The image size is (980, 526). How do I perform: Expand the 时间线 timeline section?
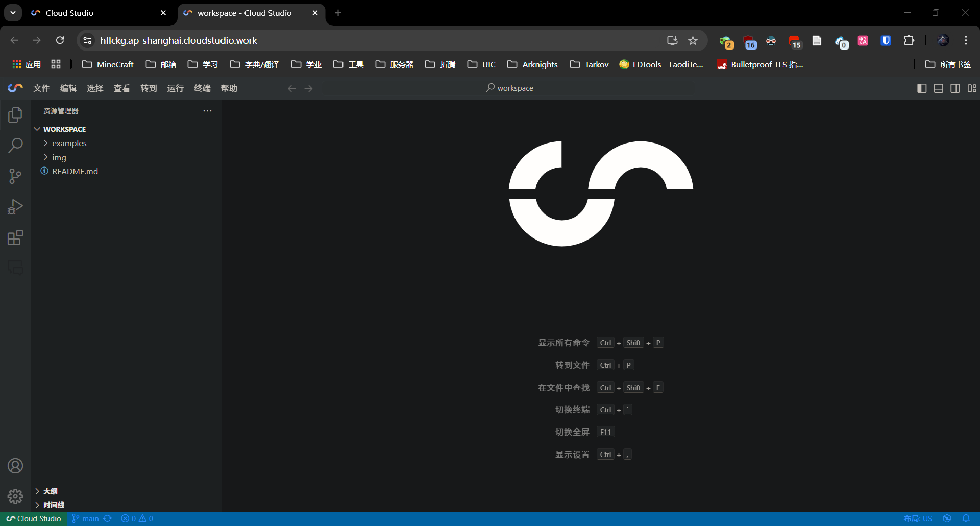pos(126,505)
